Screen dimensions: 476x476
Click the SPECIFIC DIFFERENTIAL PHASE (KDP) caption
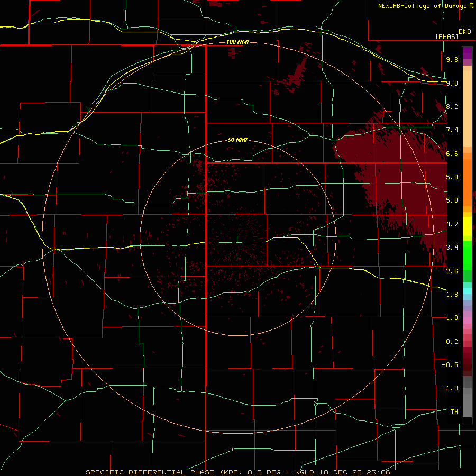click(x=165, y=472)
